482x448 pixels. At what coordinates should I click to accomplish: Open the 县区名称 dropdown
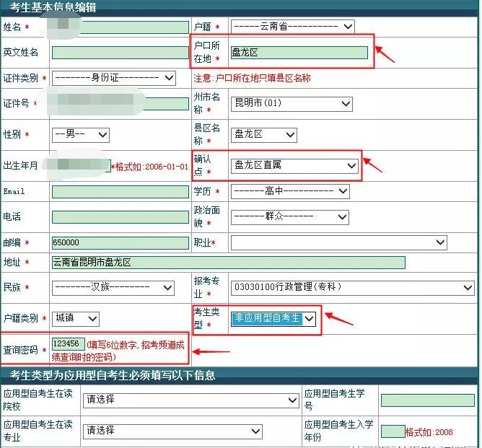[263, 135]
